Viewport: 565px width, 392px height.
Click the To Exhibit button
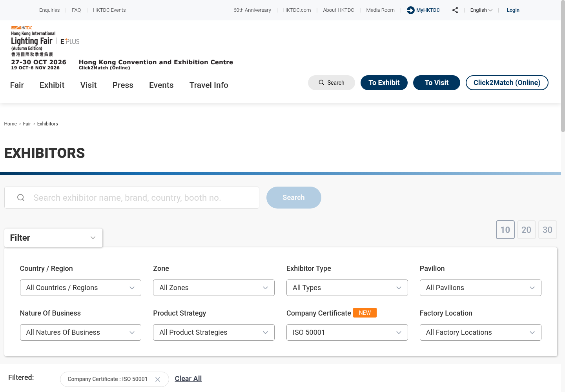tap(384, 83)
